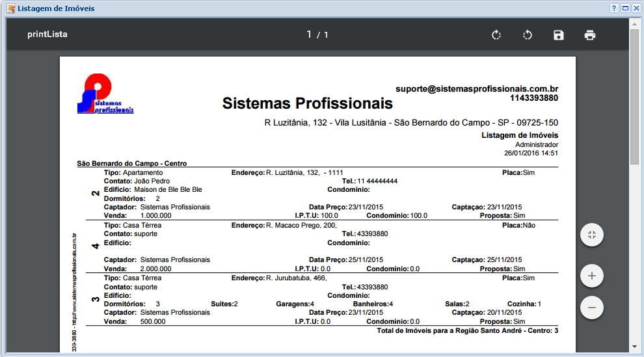Click the scrollbar down arrow
Image resolution: width=644 pixels, height=357 pixels.
click(x=634, y=347)
